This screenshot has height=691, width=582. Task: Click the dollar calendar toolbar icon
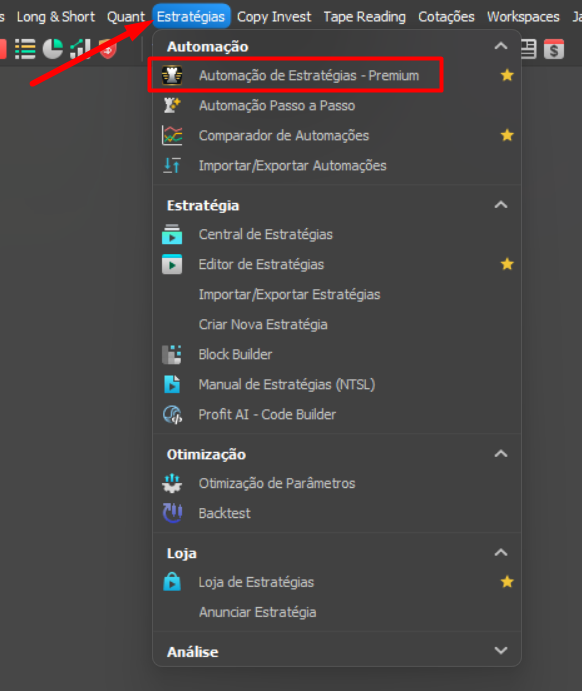[x=554, y=49]
